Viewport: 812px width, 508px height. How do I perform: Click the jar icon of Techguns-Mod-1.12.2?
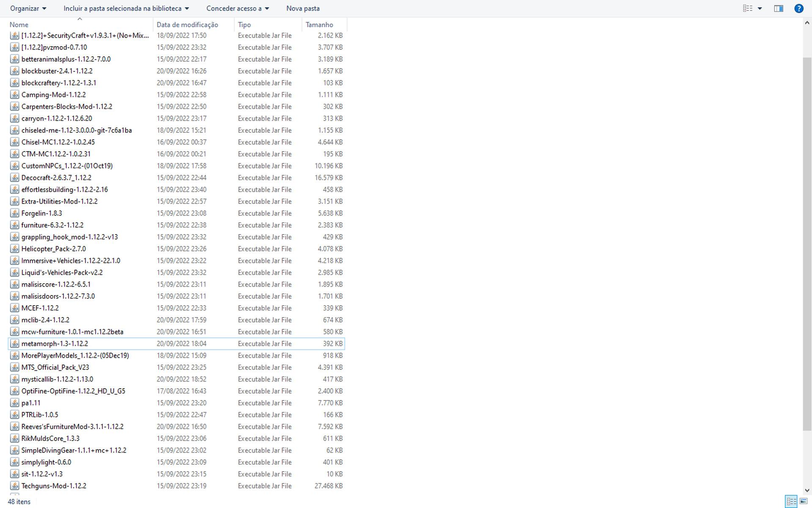tap(15, 486)
